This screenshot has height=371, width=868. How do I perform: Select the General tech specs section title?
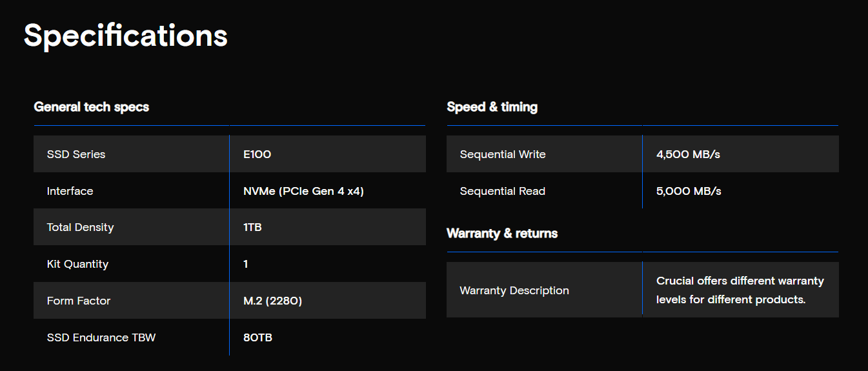point(92,107)
